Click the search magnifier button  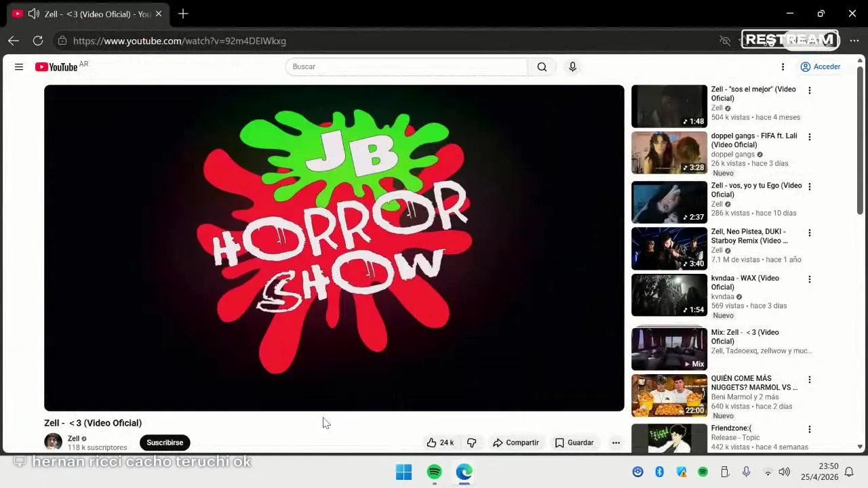coord(542,66)
